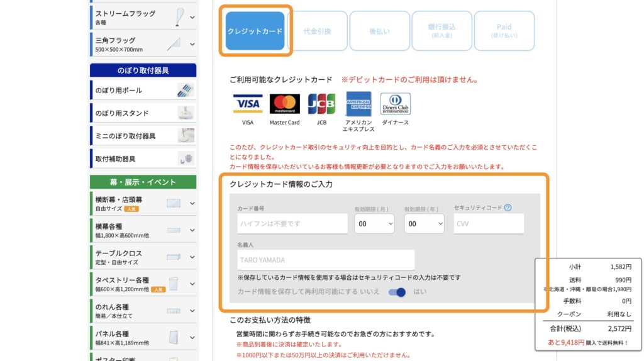
Task: Click the クーポン 利用なし value
Action: pyautogui.click(x=619, y=314)
